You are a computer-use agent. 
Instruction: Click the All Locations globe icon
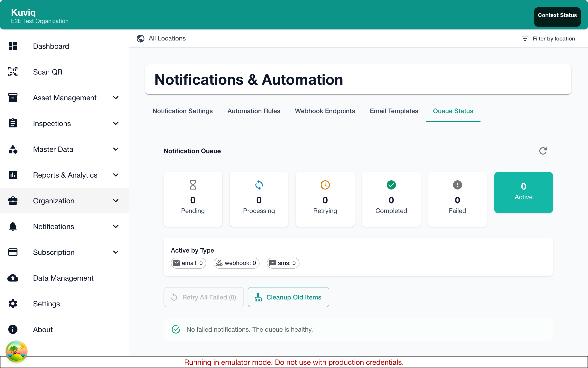point(140,38)
